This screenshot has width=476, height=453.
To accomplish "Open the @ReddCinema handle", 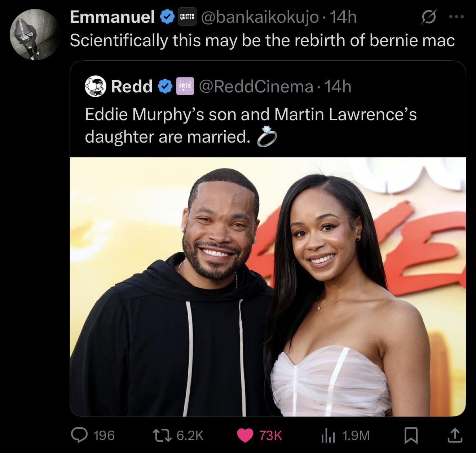I will click(x=259, y=87).
